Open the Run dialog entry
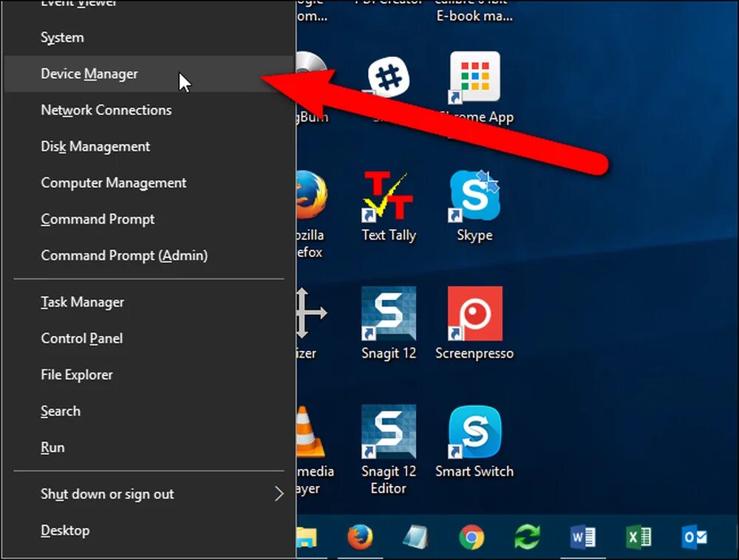 click(x=149, y=448)
